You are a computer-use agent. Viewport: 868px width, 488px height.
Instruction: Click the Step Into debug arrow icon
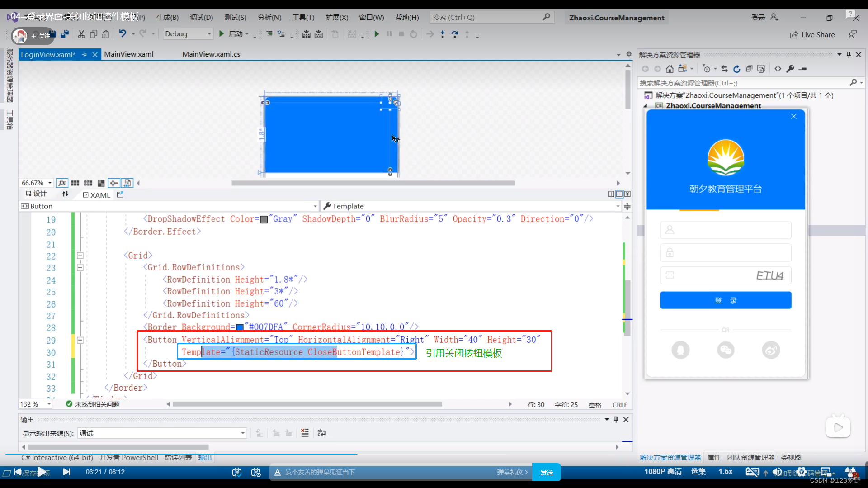tap(443, 34)
